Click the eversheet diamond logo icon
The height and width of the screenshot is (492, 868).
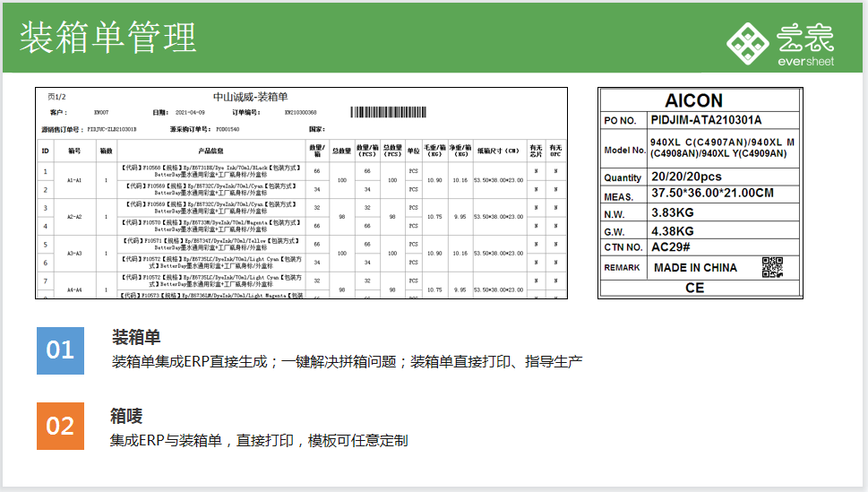747,43
